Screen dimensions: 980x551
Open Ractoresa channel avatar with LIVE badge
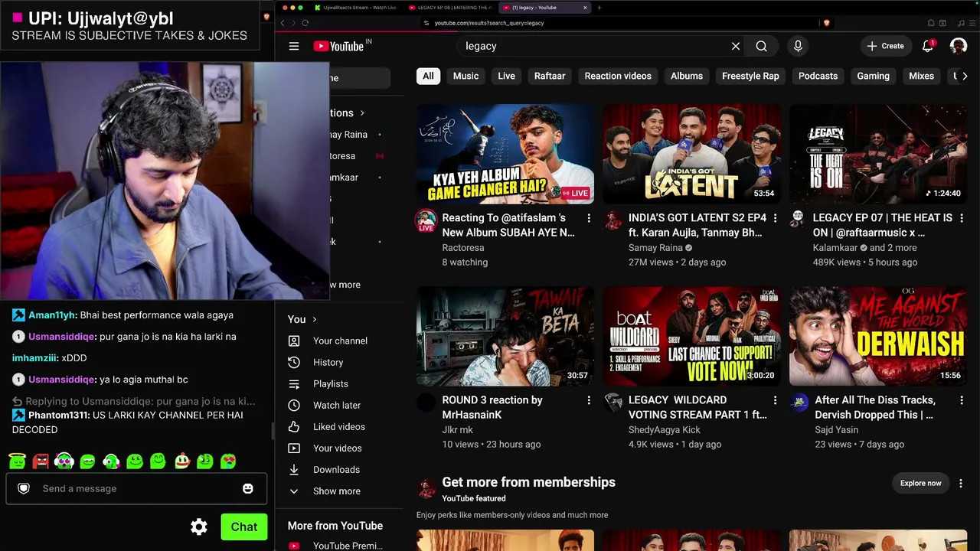(426, 221)
